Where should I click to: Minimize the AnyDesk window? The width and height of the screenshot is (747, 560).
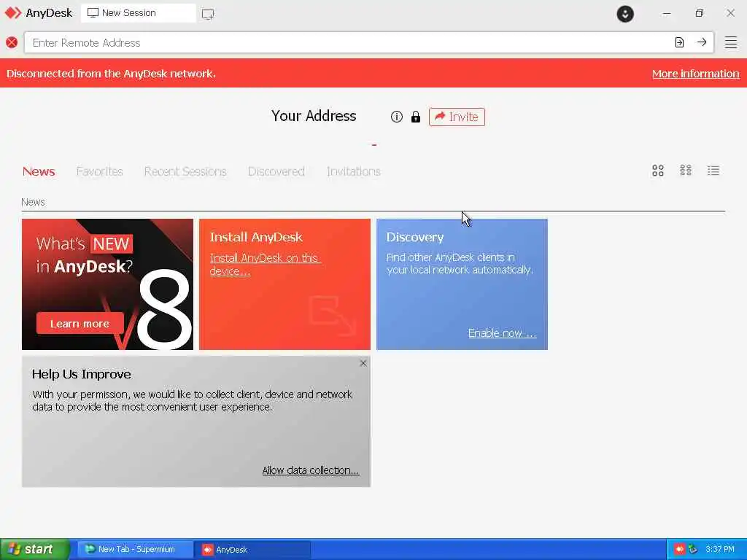(667, 13)
